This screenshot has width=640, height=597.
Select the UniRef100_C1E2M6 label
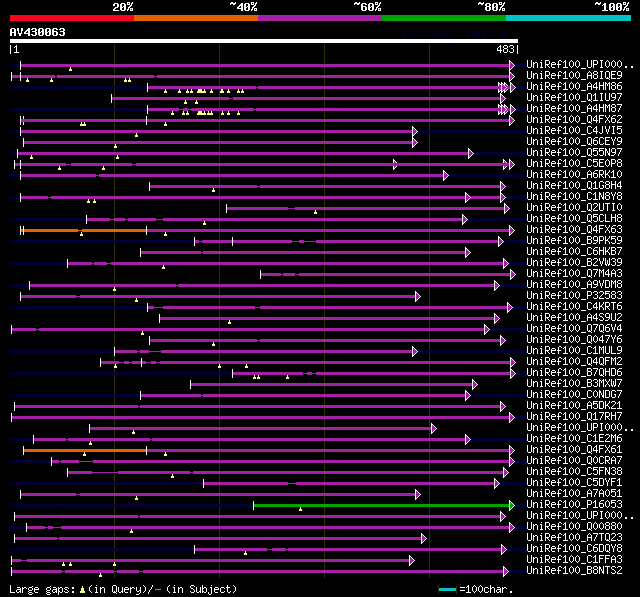[x=574, y=439]
